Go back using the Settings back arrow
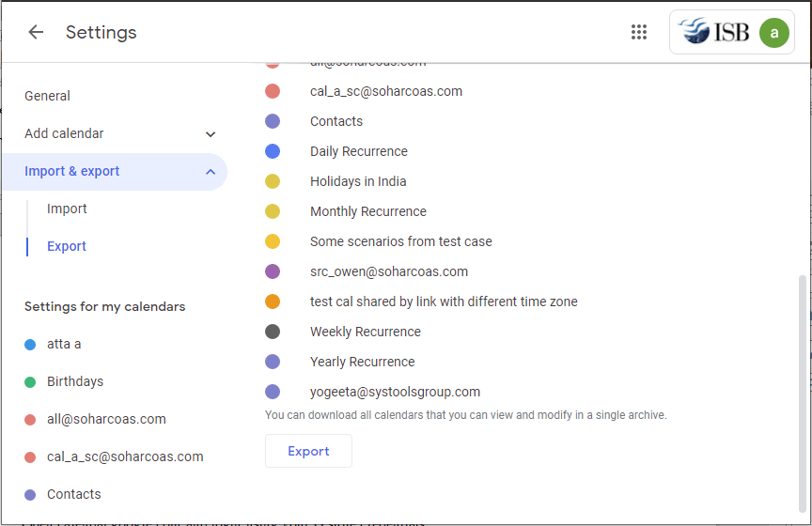 pos(36,32)
